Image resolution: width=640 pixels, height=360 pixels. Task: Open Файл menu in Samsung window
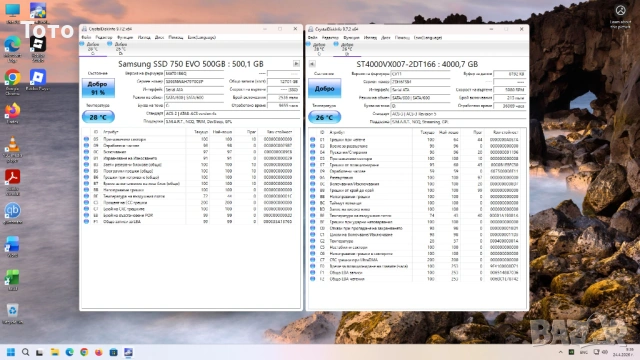[x=86, y=38]
